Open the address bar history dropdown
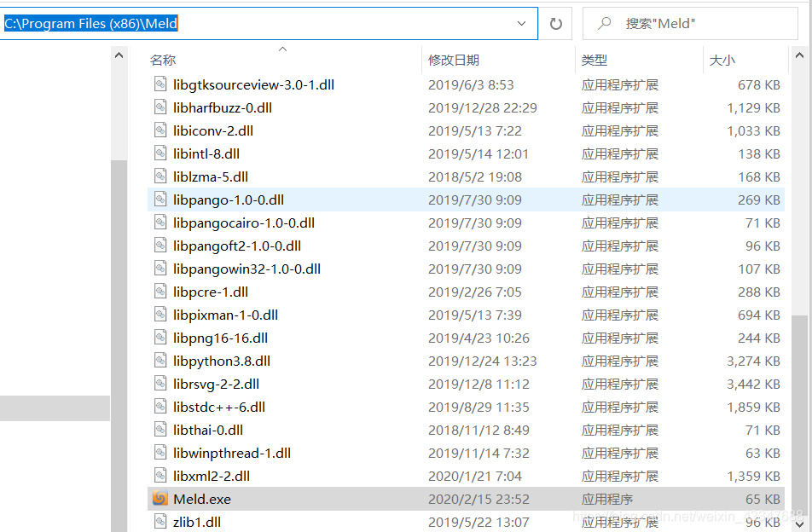This screenshot has height=532, width=812. pyautogui.click(x=521, y=23)
